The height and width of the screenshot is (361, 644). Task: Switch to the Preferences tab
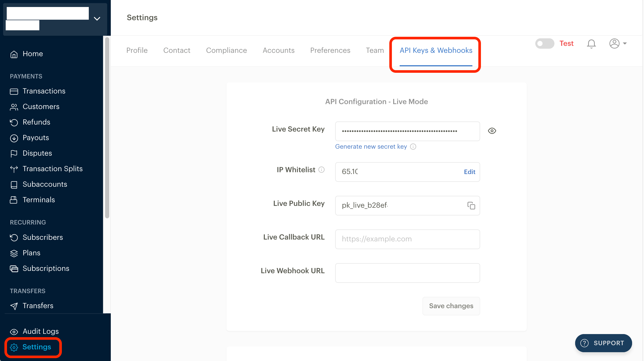click(x=330, y=50)
